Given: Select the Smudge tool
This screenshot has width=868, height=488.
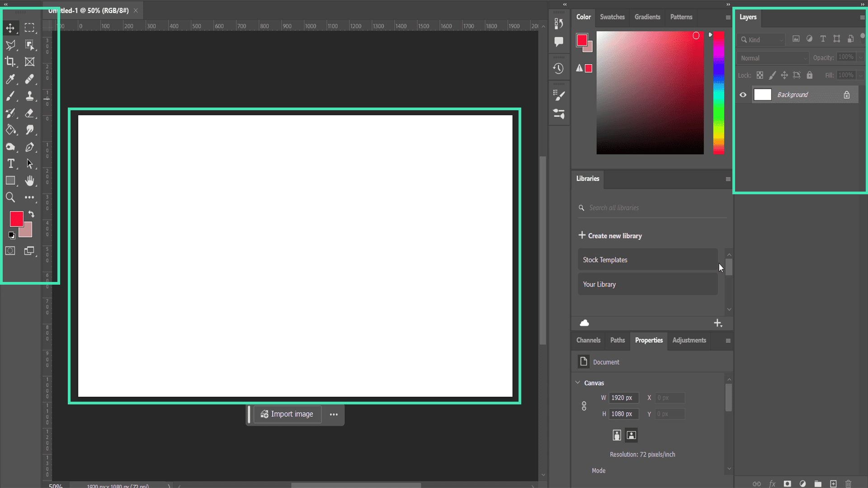Looking at the screenshot, I should coord(29,130).
